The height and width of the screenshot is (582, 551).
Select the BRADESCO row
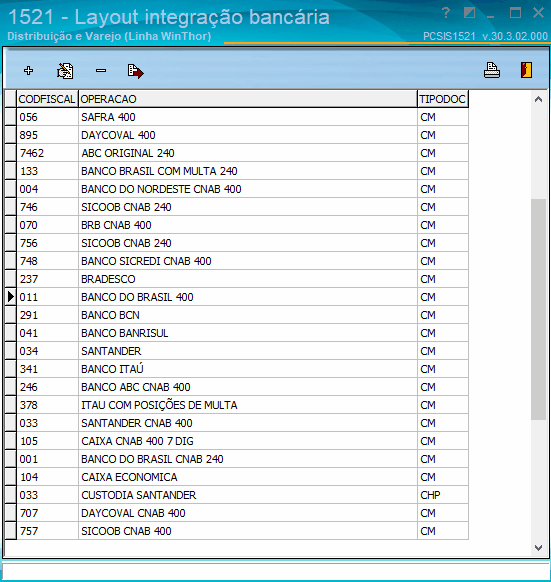tap(237, 279)
